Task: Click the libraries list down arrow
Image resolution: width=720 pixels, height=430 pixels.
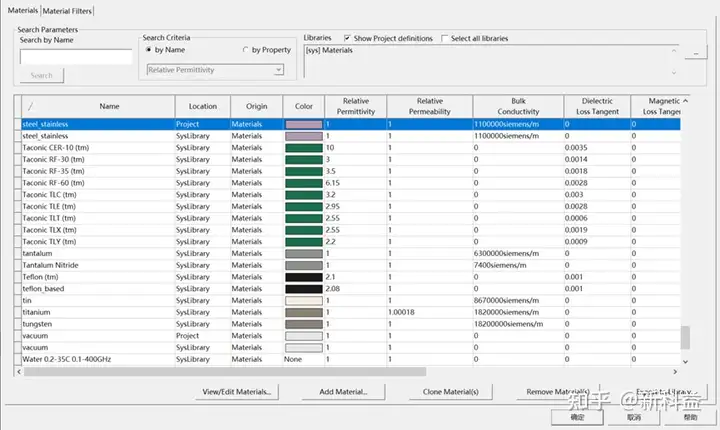Action: pos(674,73)
